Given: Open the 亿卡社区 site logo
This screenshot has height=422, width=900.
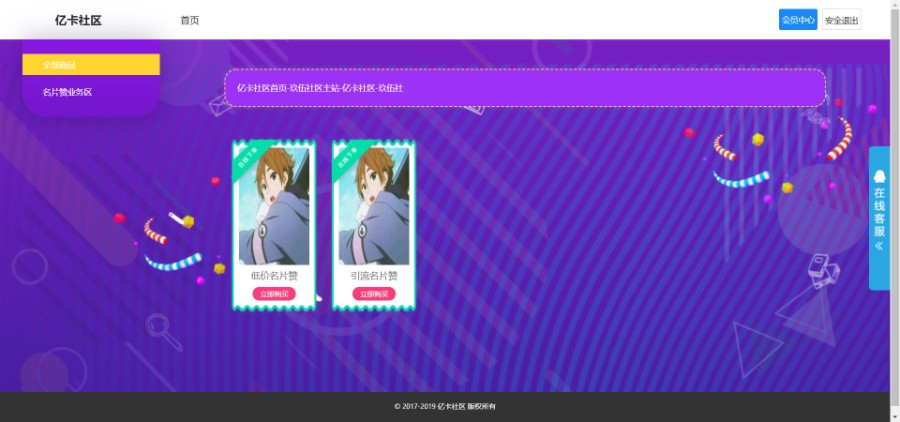Looking at the screenshot, I should coord(78,20).
